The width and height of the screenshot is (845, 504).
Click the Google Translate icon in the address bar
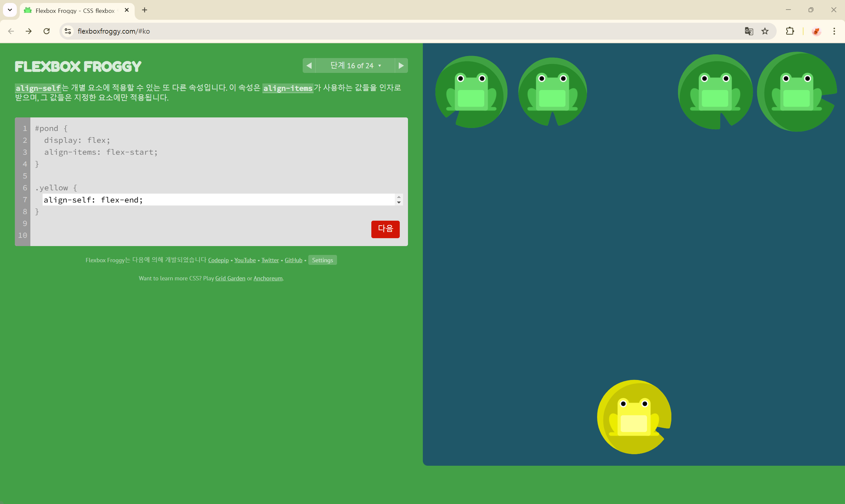pos(749,31)
